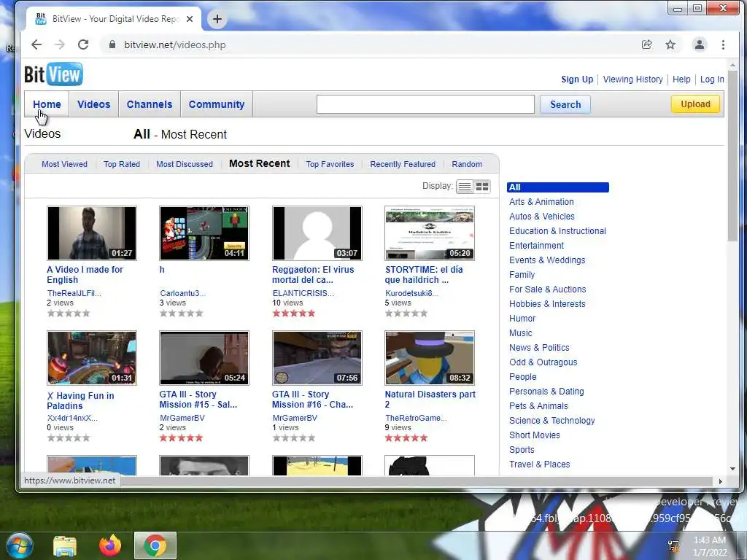
Task: Select the Entertainment category
Action: 536,246
